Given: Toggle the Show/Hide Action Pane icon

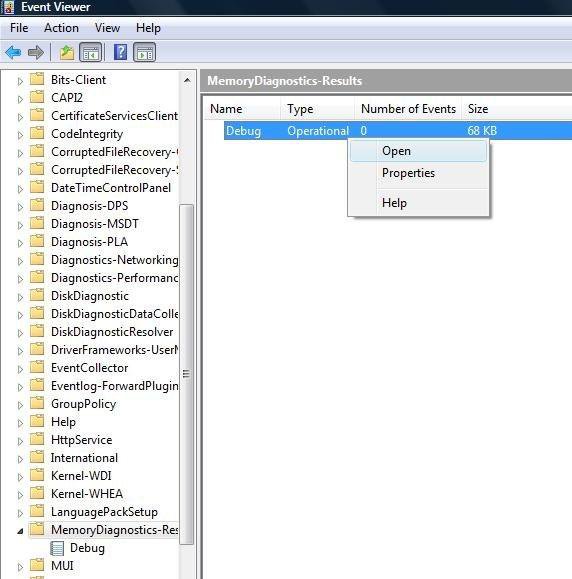Looking at the screenshot, I should pyautogui.click(x=144, y=52).
